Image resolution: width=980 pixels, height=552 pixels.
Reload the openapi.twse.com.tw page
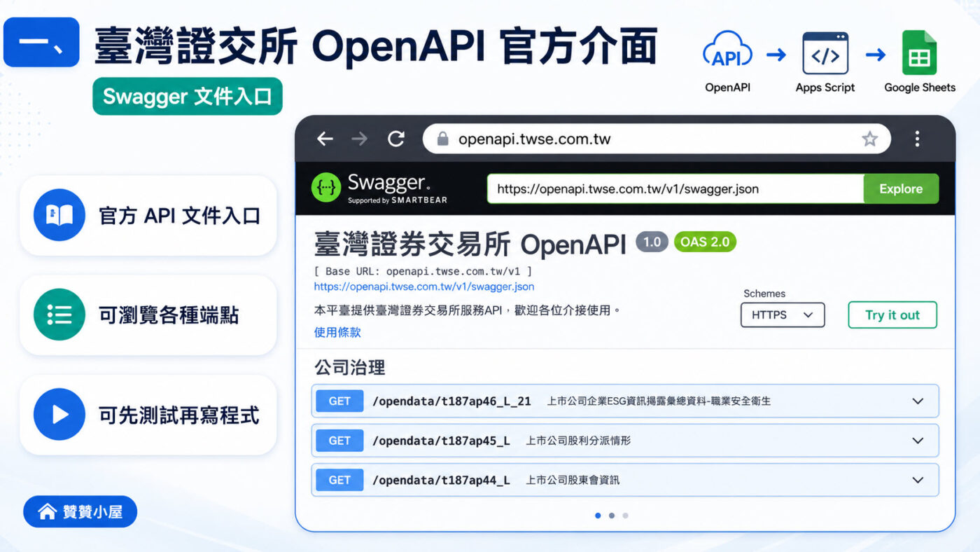pos(396,139)
